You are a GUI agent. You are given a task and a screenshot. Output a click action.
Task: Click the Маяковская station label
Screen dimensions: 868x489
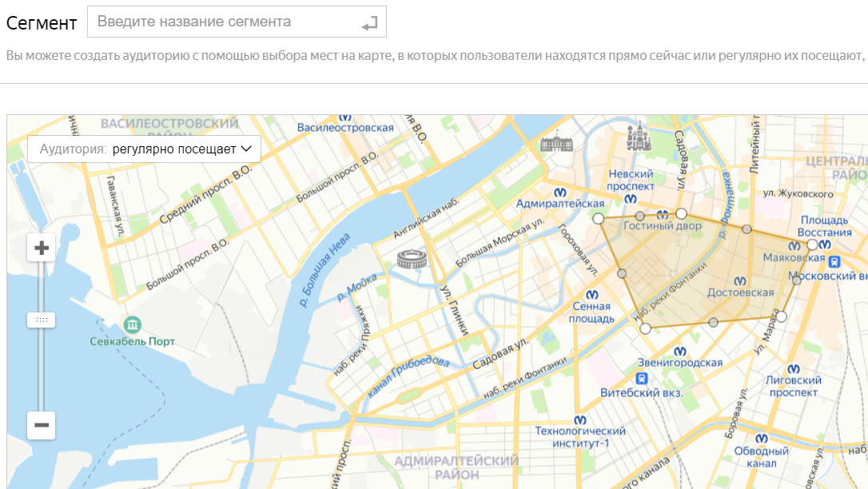point(794,258)
